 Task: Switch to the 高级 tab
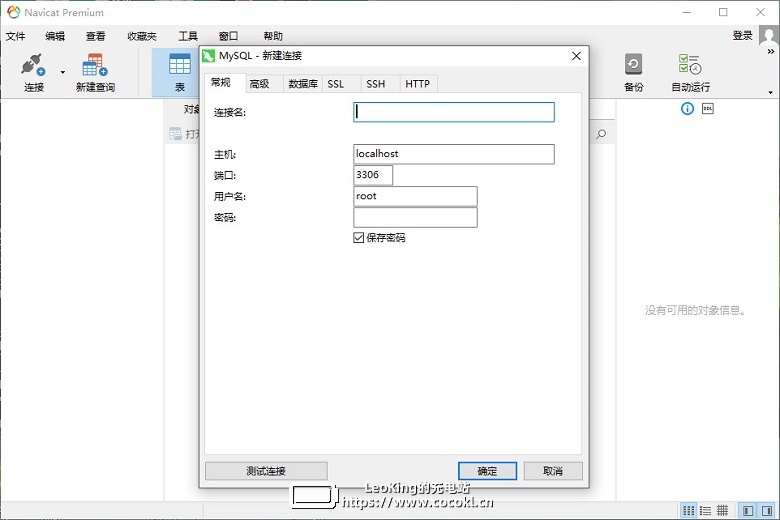pyautogui.click(x=264, y=84)
